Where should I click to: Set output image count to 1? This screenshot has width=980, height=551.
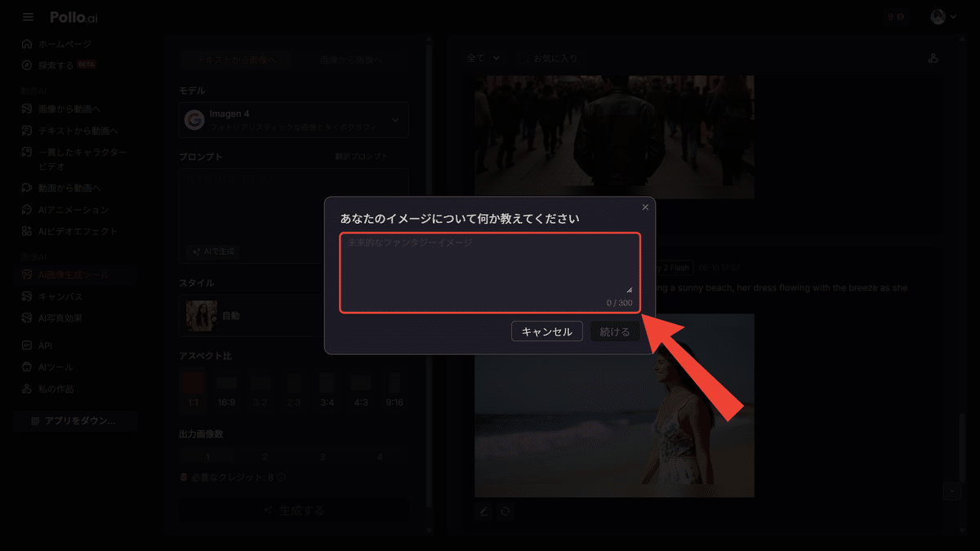point(207,457)
